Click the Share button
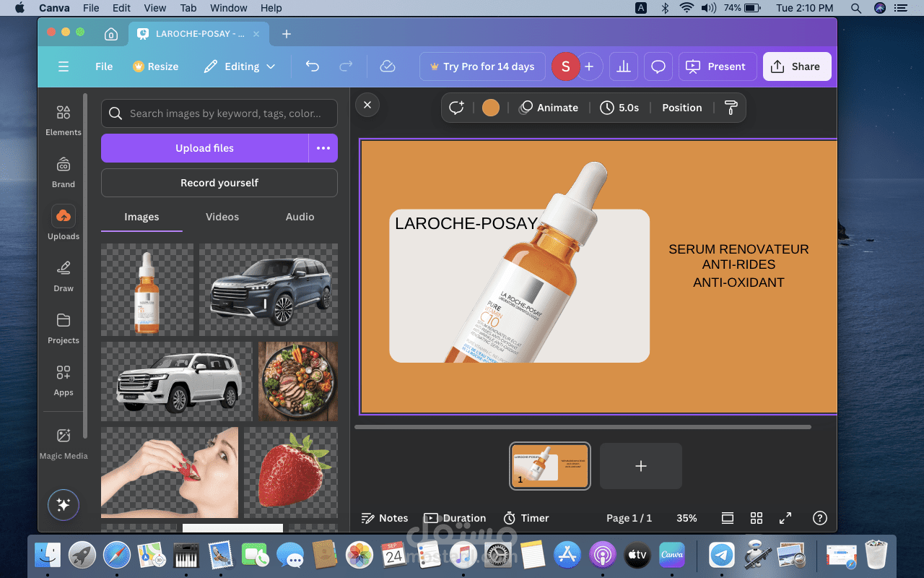The width and height of the screenshot is (924, 578). point(797,66)
